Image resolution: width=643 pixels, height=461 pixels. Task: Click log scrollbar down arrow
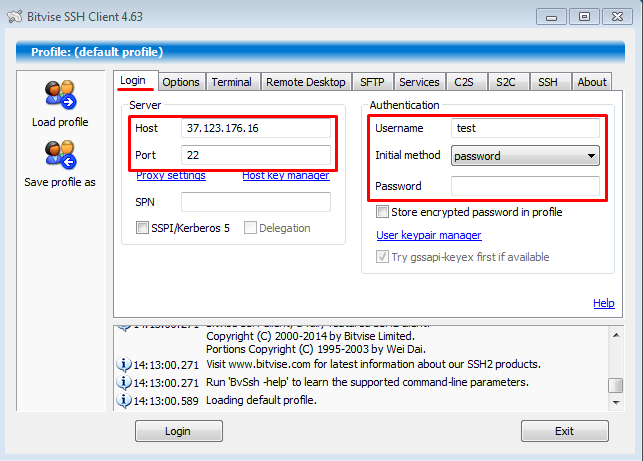(616, 403)
